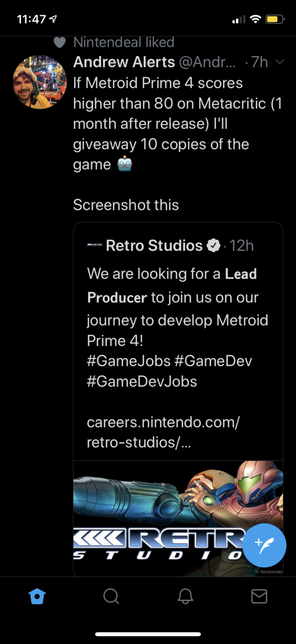
Task: Tap the compose tweet floating button
Action: [264, 545]
